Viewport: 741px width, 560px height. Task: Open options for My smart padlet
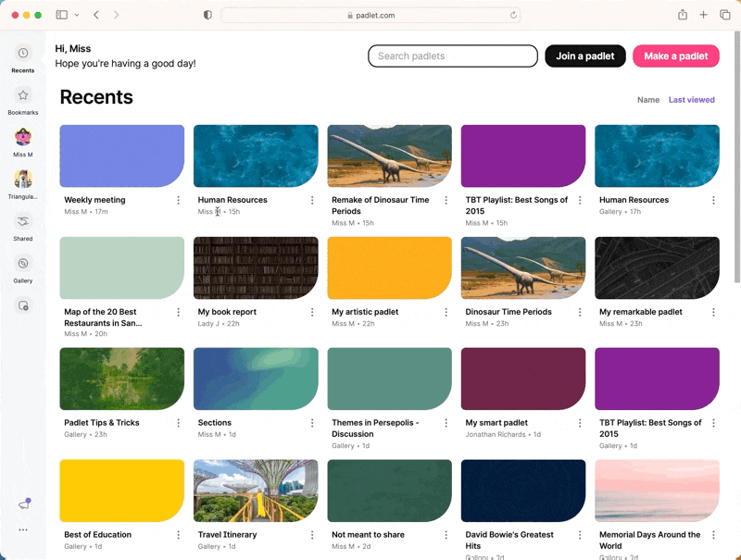580,423
